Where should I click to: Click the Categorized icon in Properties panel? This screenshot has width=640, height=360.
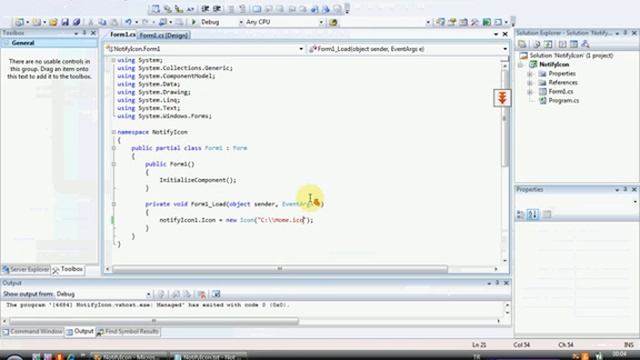pos(520,214)
